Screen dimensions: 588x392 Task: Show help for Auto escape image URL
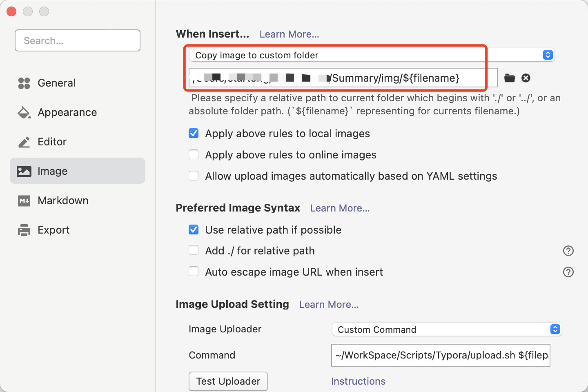(568, 272)
